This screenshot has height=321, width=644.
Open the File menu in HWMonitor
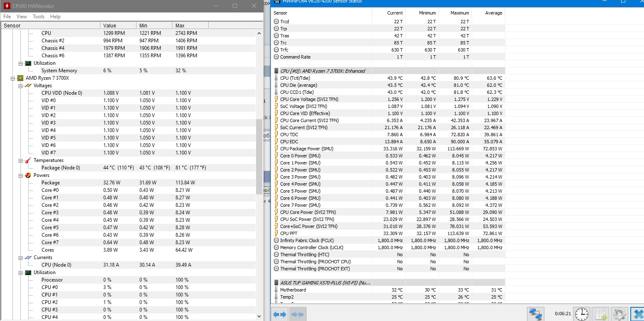7,17
